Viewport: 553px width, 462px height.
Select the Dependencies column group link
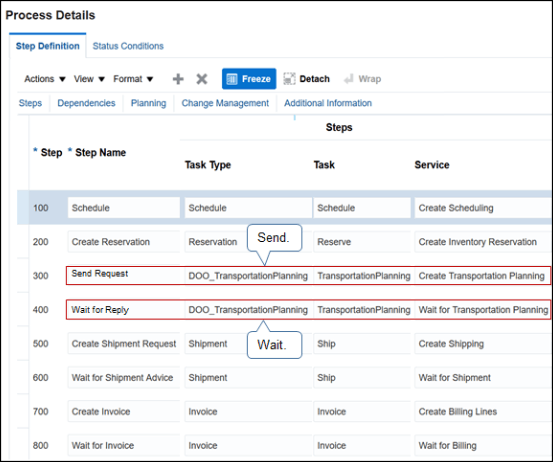[86, 103]
